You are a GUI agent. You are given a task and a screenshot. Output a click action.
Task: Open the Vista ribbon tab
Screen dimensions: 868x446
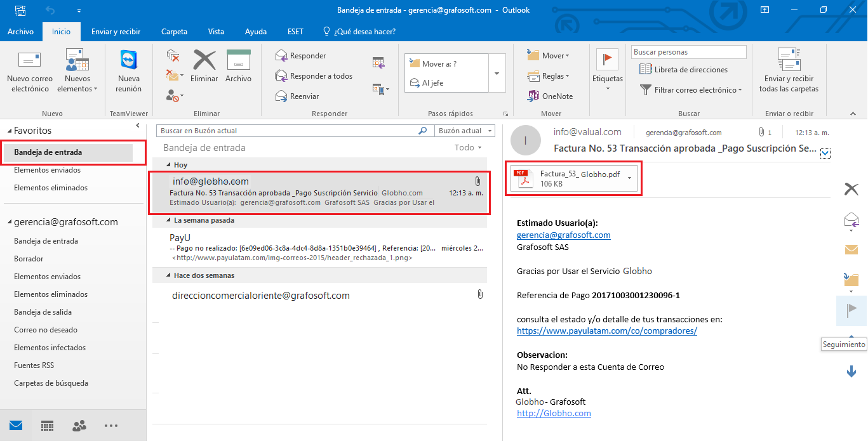click(216, 32)
